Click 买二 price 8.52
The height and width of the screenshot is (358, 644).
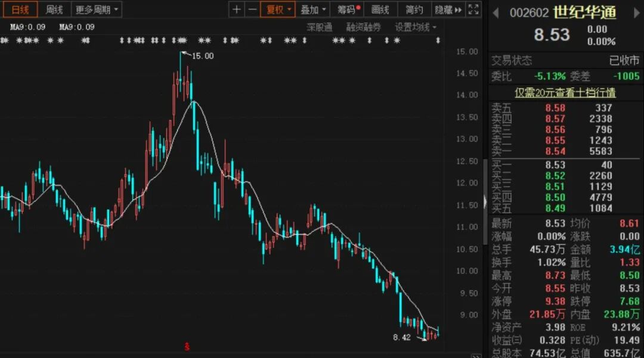(555, 176)
